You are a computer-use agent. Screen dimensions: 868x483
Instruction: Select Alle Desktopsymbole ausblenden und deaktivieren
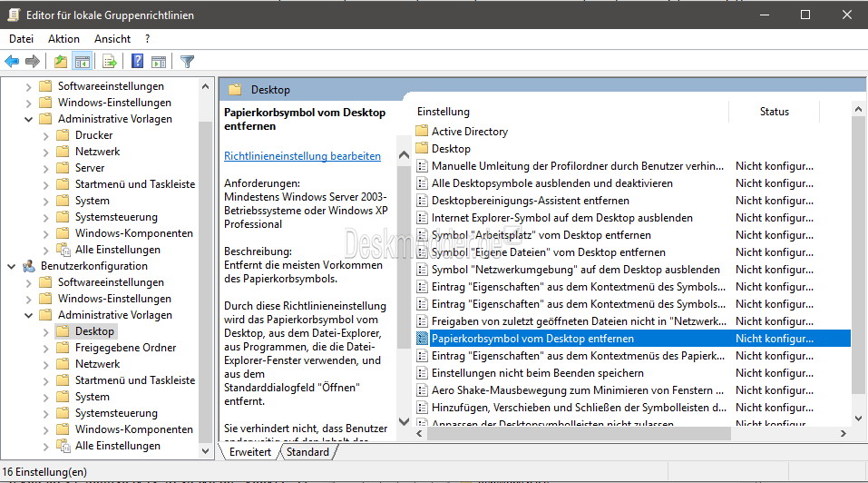552,183
